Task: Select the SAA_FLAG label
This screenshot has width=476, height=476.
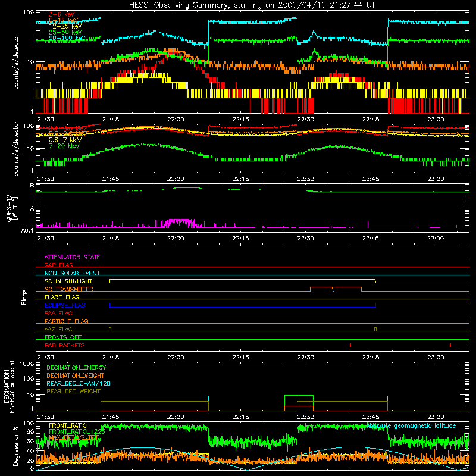Action: (x=58, y=313)
